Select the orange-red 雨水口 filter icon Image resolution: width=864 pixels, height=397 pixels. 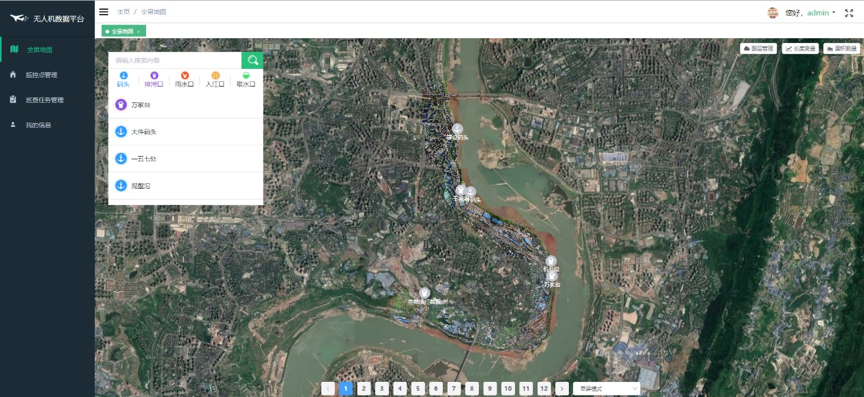click(185, 75)
